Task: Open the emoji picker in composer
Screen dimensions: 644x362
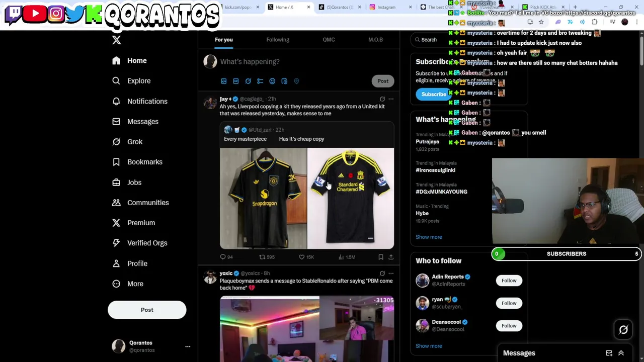Action: coord(272,81)
